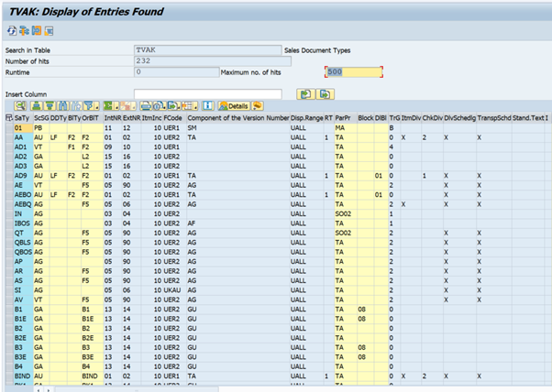Click the select-all corner icon of grid
This screenshot has height=392, width=552.
[x=7, y=118]
